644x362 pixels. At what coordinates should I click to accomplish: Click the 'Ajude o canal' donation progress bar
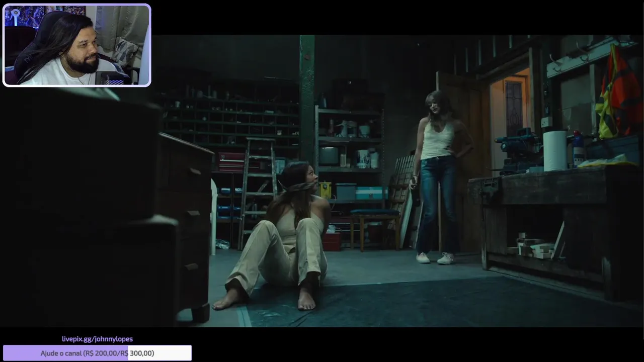click(x=97, y=353)
